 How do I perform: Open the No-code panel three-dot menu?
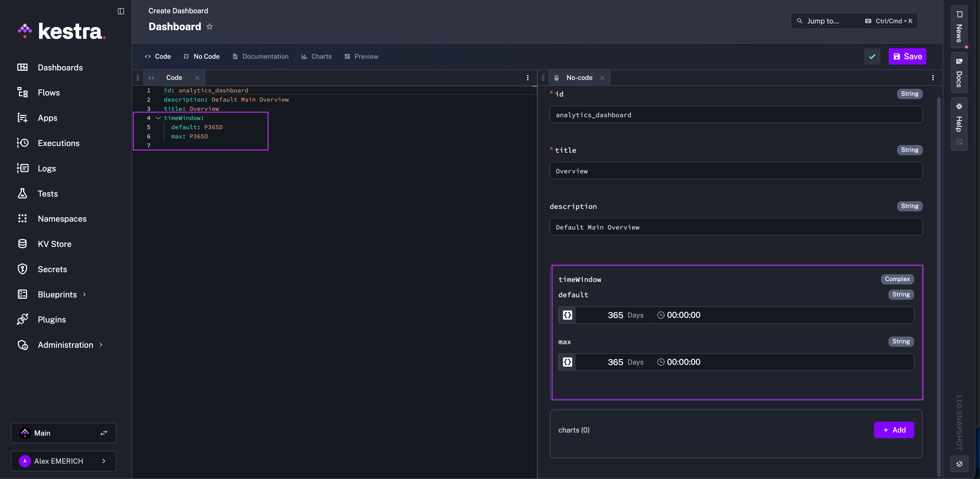tap(933, 78)
